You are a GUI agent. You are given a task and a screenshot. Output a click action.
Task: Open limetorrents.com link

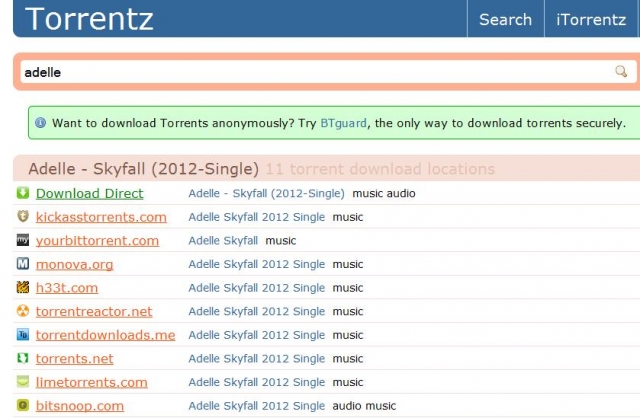91,382
